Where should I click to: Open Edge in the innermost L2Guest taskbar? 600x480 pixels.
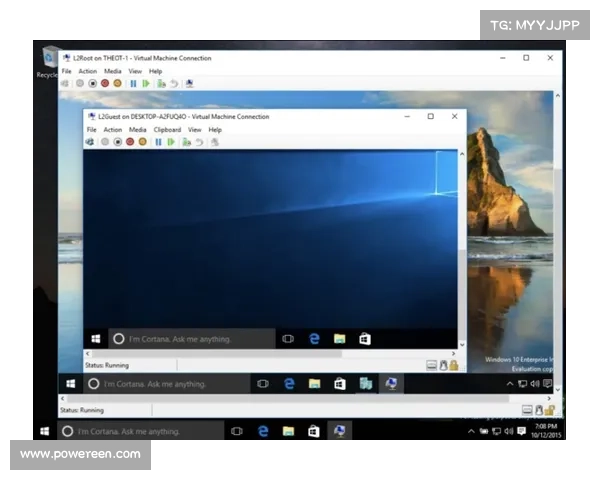click(314, 339)
